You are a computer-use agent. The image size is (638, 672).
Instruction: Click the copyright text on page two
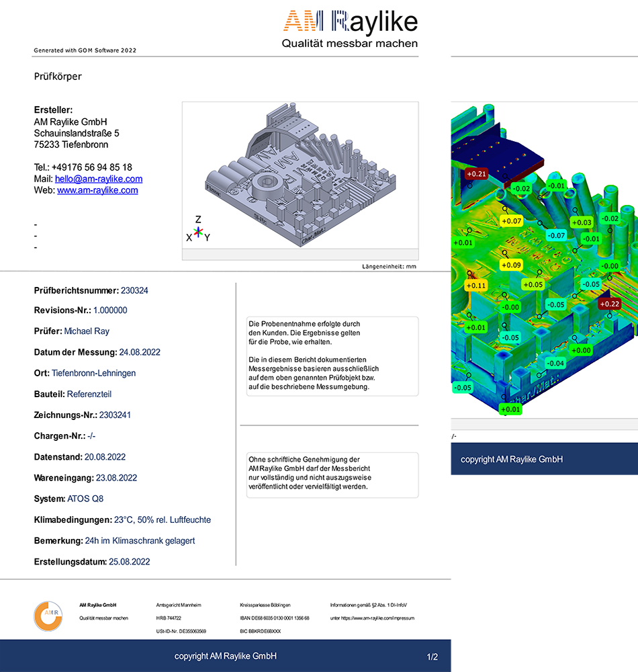click(x=512, y=460)
